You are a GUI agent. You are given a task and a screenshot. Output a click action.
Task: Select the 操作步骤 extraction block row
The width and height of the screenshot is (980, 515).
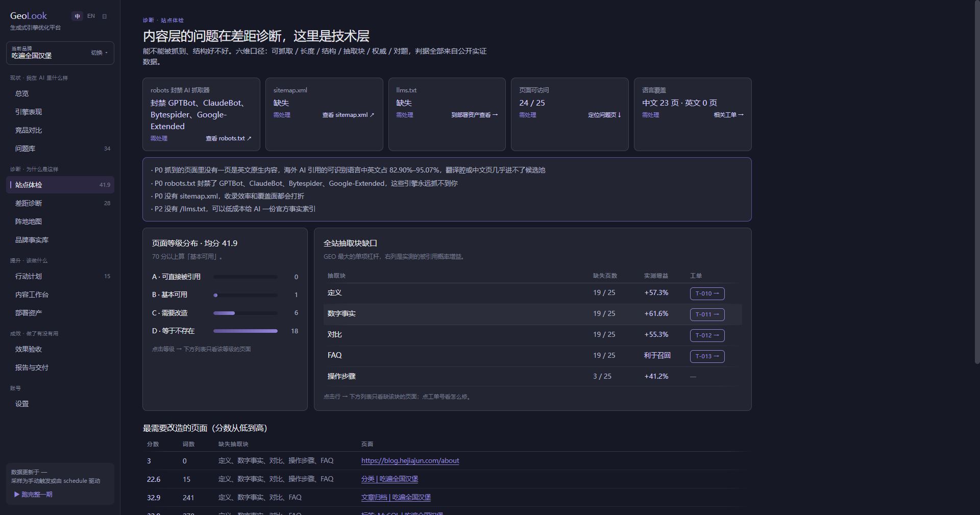[532, 377]
